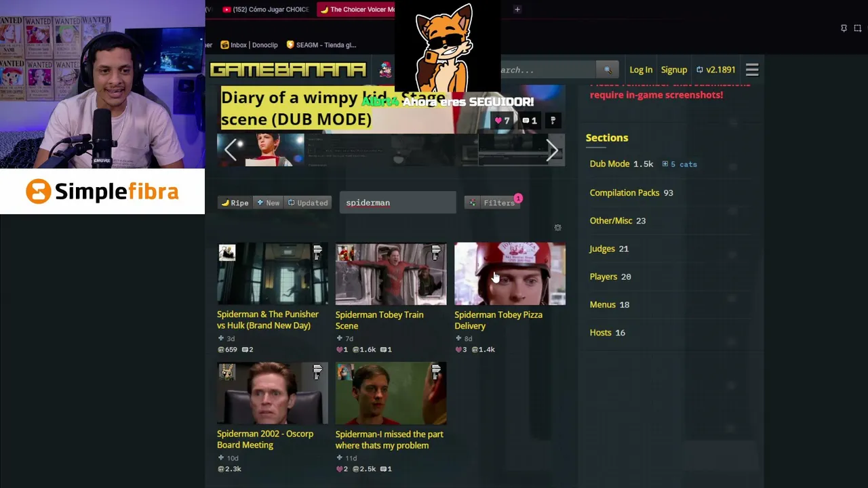Go to previous featured slide
Screen dimensions: 868x488
tap(231, 150)
